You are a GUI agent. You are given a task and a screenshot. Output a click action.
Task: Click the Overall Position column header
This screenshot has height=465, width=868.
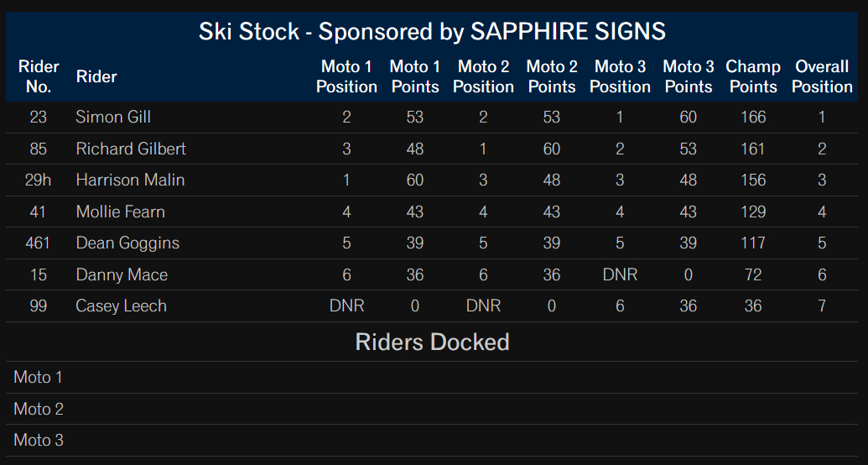pyautogui.click(x=822, y=76)
